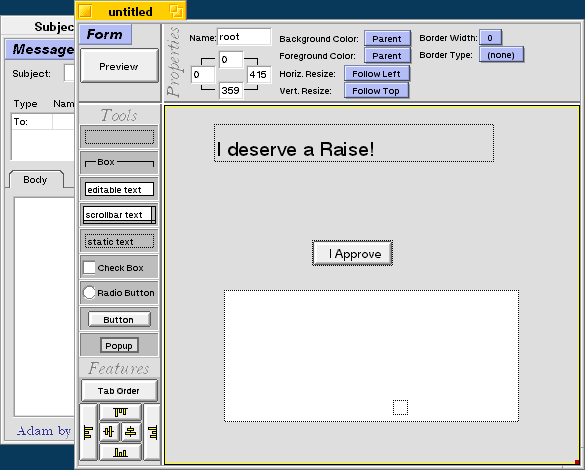Open the Form menu
Image resolution: width=585 pixels, height=470 pixels.
(x=105, y=34)
